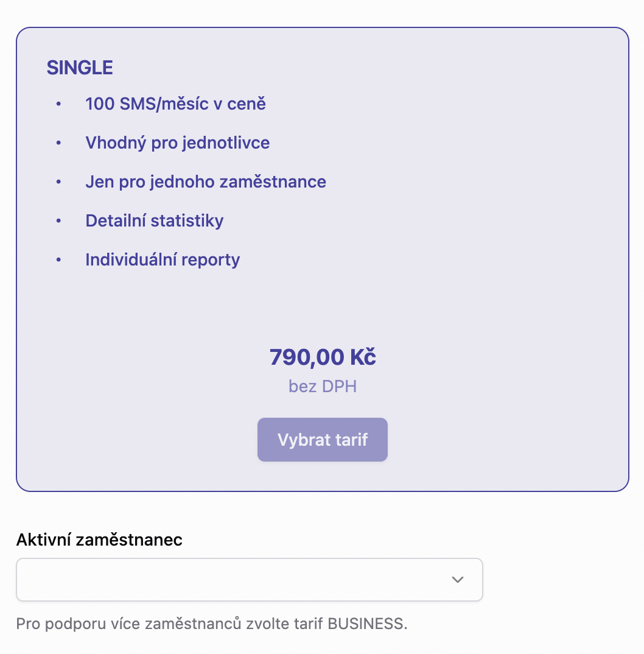Select the feature text Detailní statistiky
This screenshot has width=644, height=654.
pos(155,221)
